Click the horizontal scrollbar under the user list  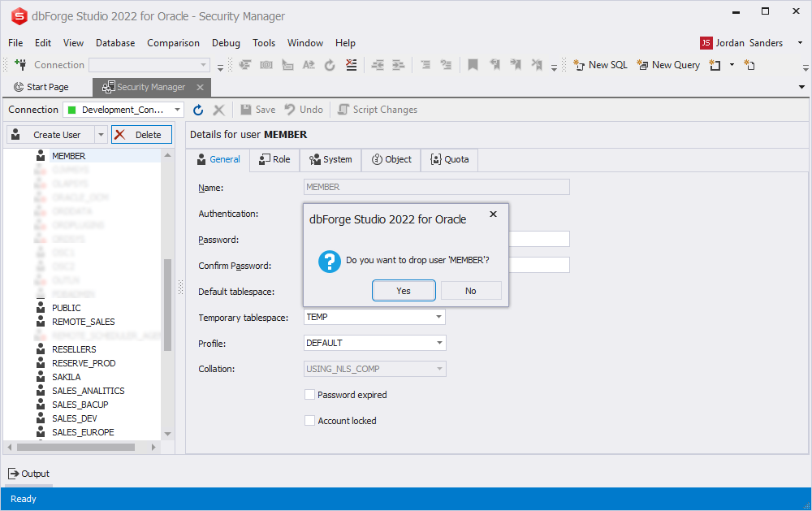click(76, 447)
